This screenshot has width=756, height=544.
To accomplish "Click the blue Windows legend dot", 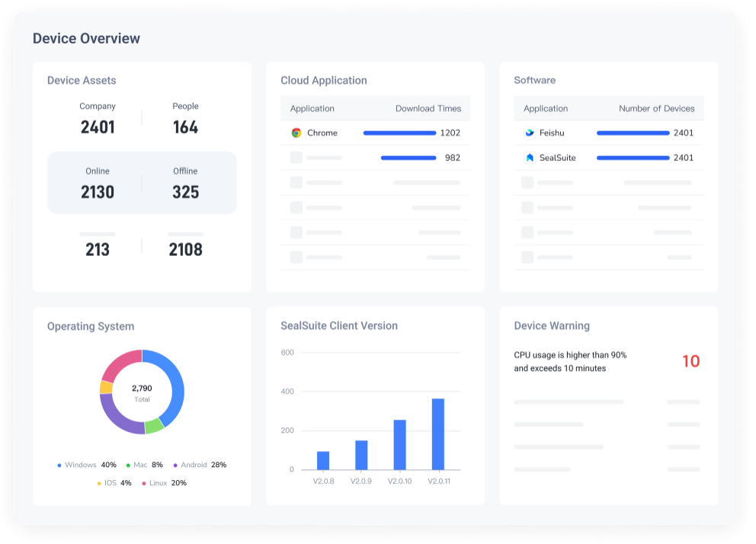I will click(59, 465).
